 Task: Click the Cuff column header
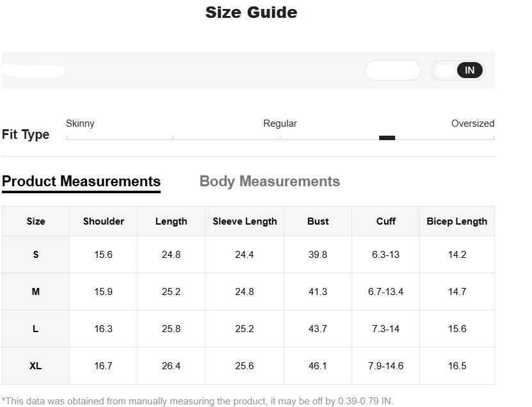coord(385,221)
